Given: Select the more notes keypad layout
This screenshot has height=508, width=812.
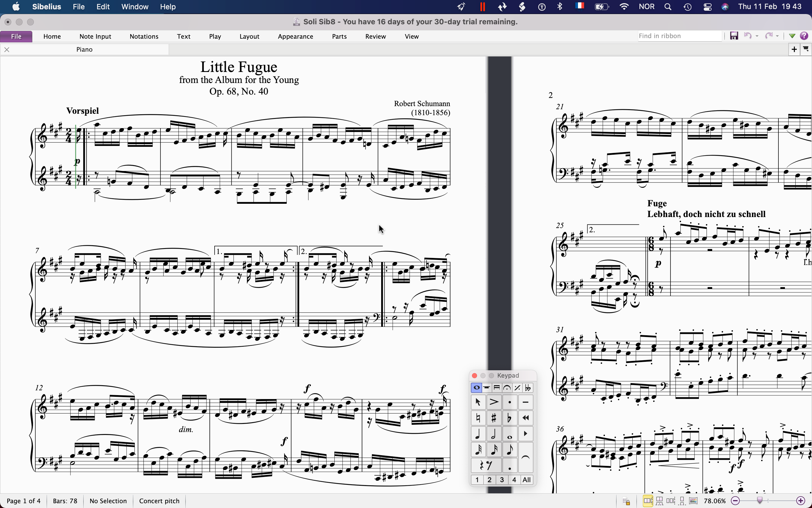Looking at the screenshot, I should [487, 388].
